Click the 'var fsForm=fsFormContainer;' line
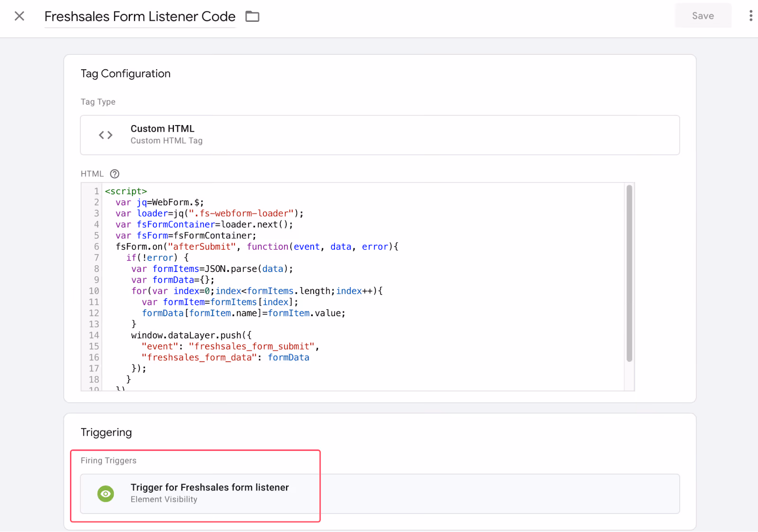The image size is (758, 532). (x=186, y=235)
